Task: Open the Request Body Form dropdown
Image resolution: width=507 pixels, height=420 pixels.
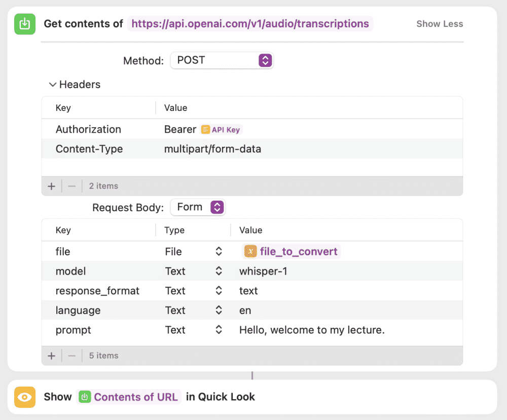Action: (x=198, y=207)
